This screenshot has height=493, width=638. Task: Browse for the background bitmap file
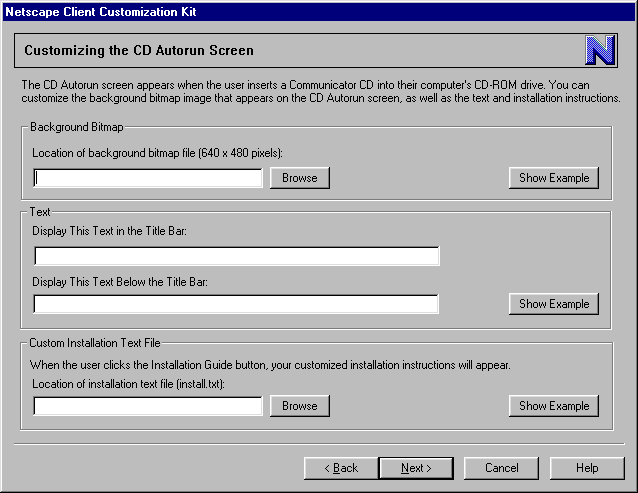pyautogui.click(x=299, y=178)
